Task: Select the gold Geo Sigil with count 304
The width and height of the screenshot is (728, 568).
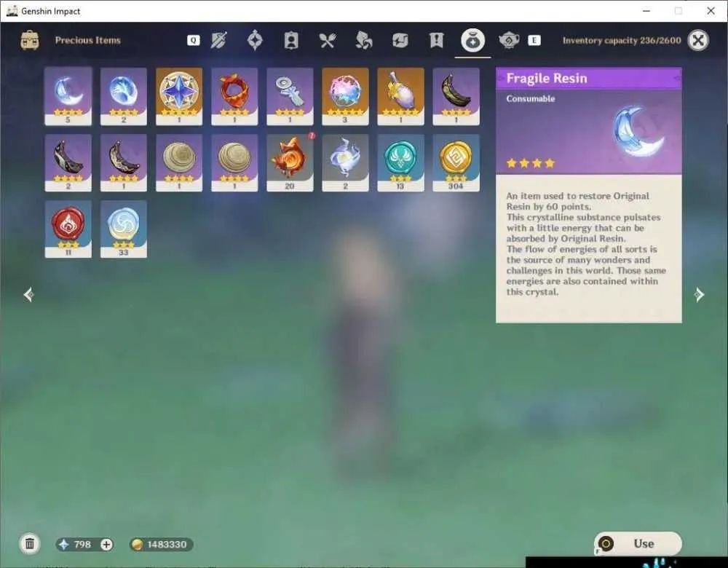Action: coord(456,162)
